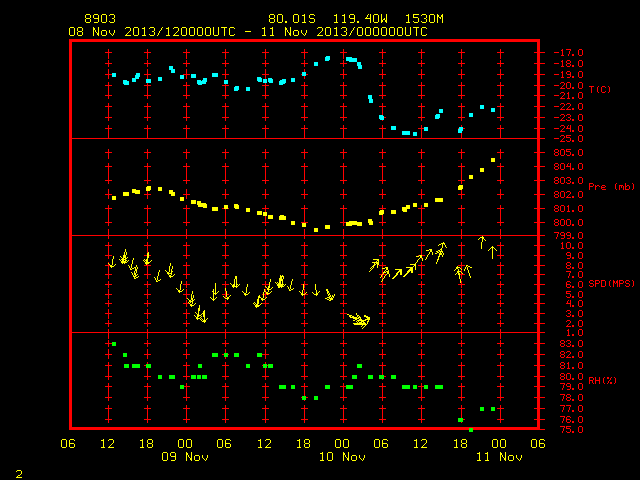Click the 805.0 pressure tick value
The width and height of the screenshot is (640, 480).
point(568,153)
